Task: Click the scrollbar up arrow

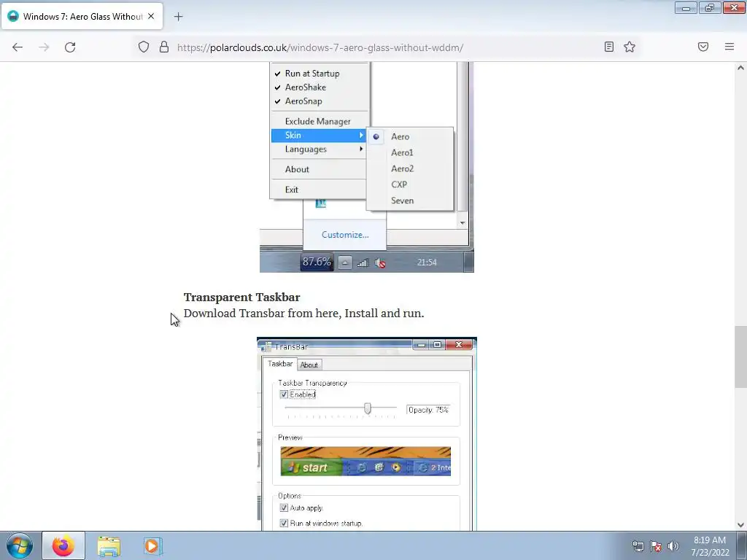Action: coord(740,68)
